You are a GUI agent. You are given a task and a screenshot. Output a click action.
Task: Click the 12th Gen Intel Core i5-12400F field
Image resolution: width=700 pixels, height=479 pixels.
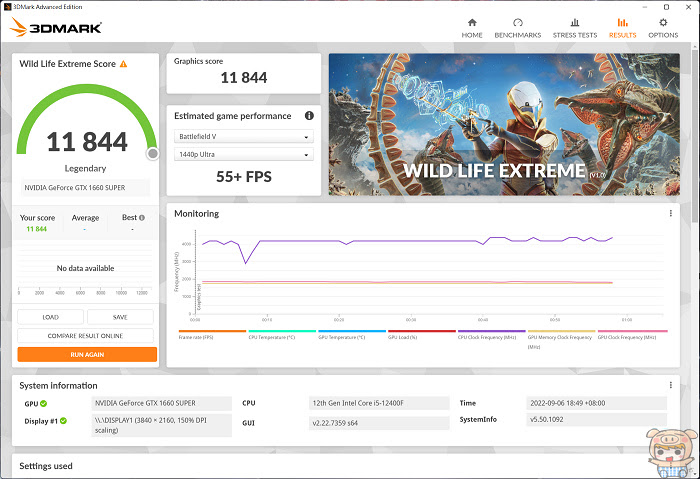pyautogui.click(x=379, y=403)
